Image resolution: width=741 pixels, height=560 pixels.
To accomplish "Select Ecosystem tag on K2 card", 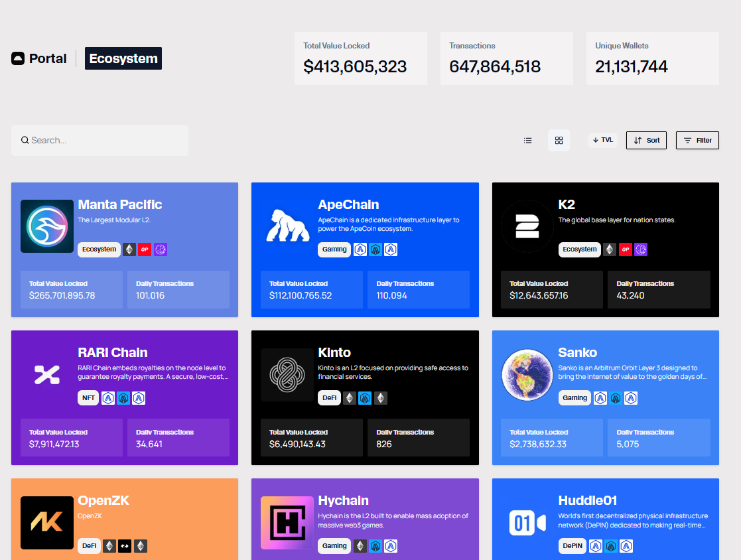I will click(x=580, y=249).
